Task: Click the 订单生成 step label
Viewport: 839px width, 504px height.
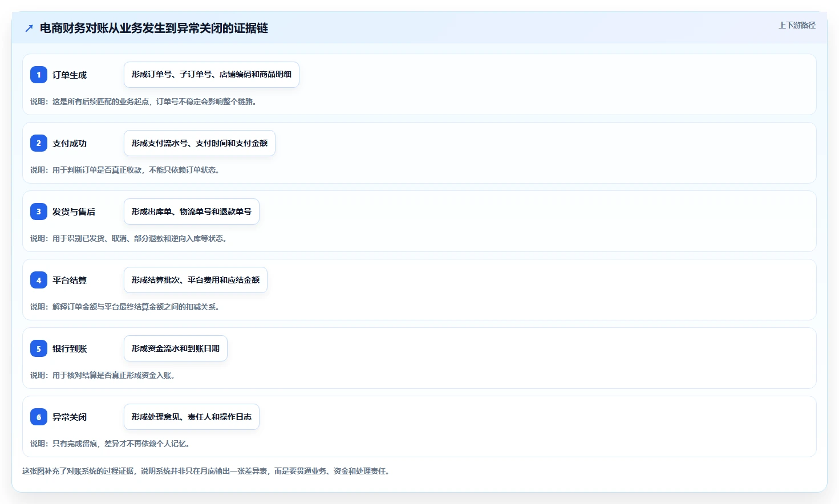Action: pyautogui.click(x=70, y=75)
